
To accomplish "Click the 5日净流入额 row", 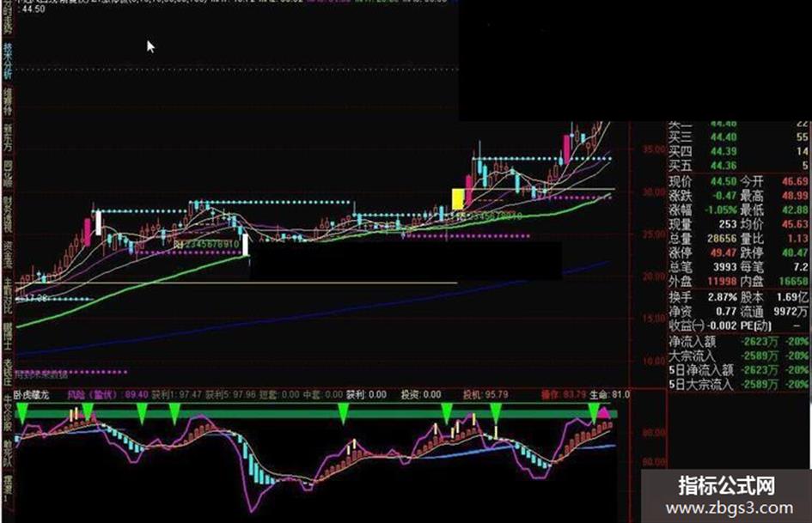I will point(738,370).
